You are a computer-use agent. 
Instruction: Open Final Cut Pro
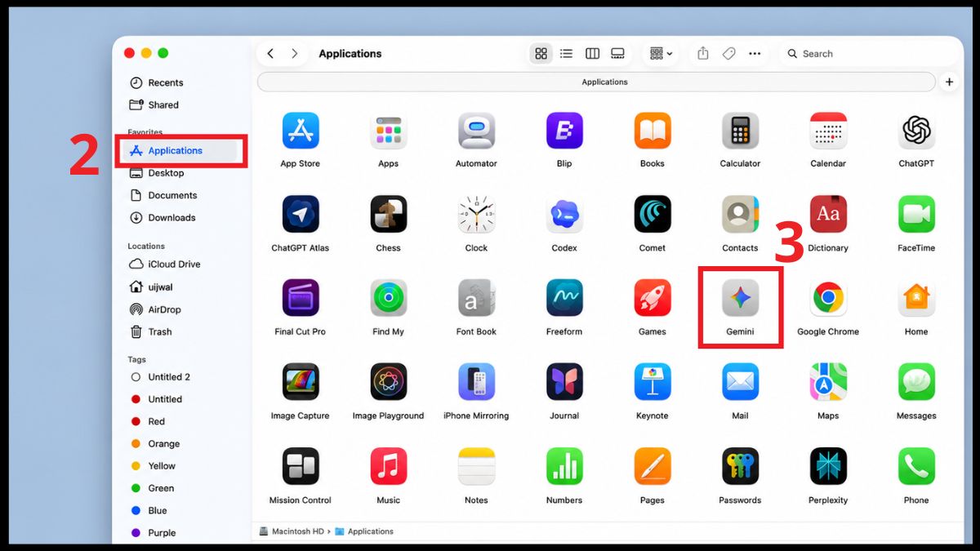[300, 299]
